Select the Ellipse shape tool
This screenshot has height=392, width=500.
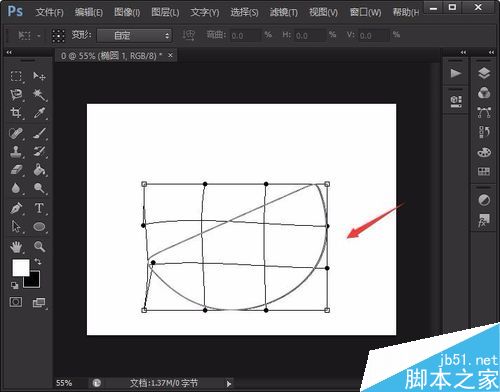pyautogui.click(x=39, y=227)
